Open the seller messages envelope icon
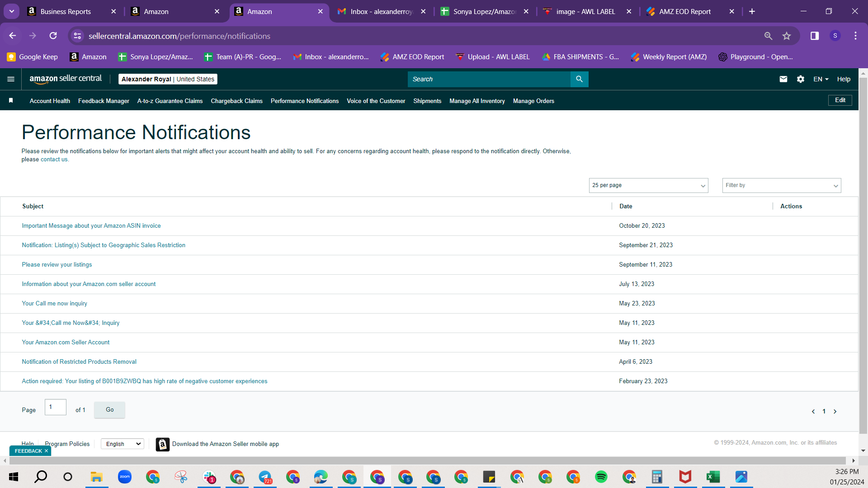The image size is (868, 488). [x=783, y=79]
